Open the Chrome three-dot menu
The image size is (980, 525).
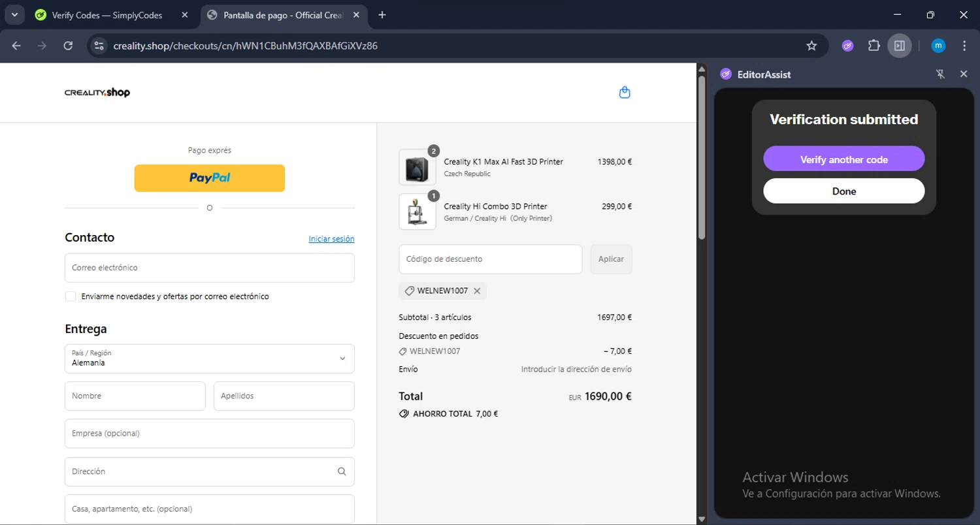point(964,46)
